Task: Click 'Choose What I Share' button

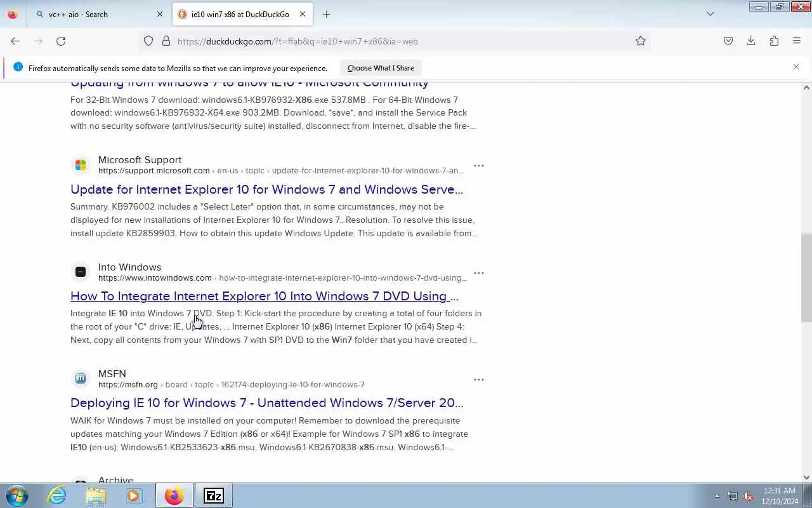Action: tap(381, 68)
